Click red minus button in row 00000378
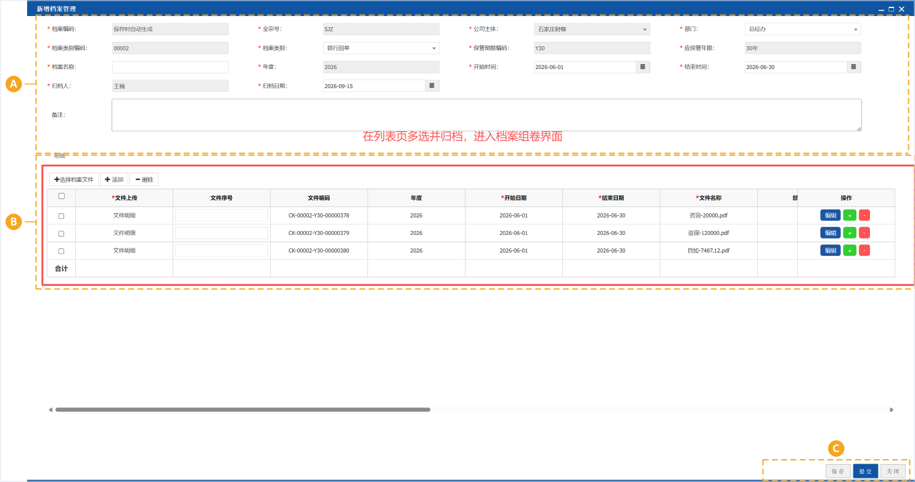 pyautogui.click(x=864, y=215)
